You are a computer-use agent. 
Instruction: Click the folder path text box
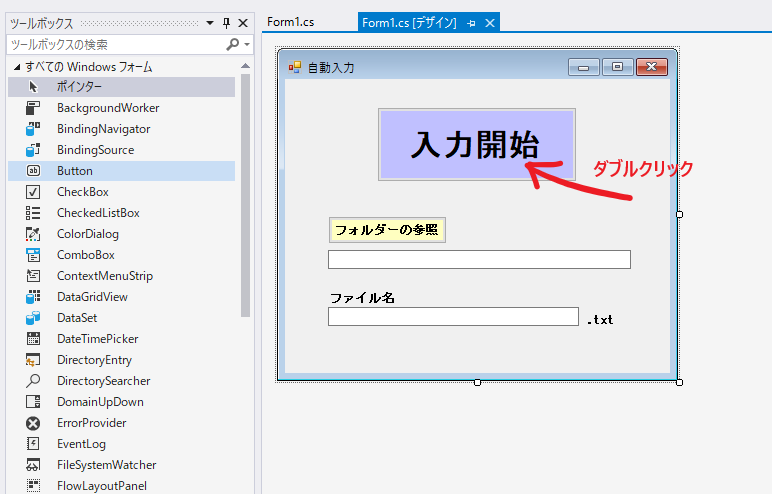click(x=479, y=260)
